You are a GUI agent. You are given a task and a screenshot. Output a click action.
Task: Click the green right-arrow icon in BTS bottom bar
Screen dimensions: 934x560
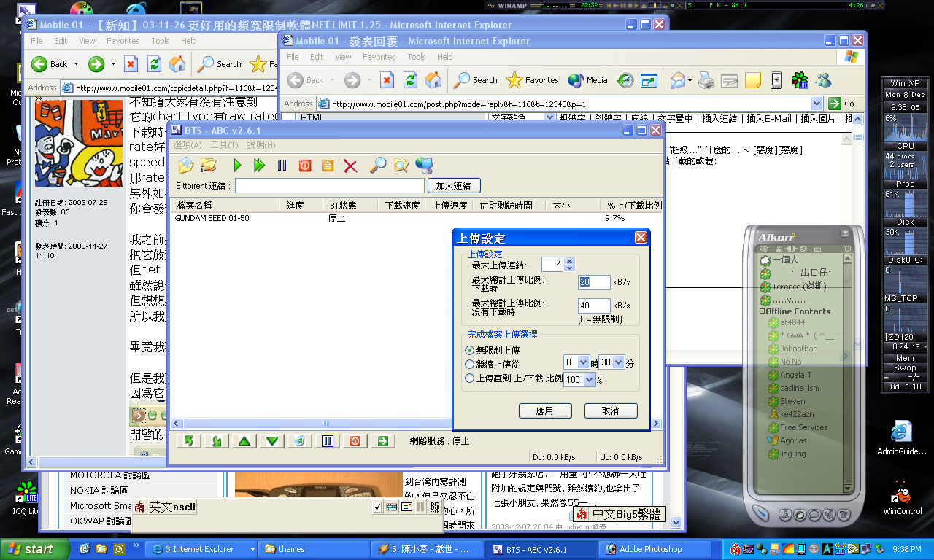click(382, 440)
